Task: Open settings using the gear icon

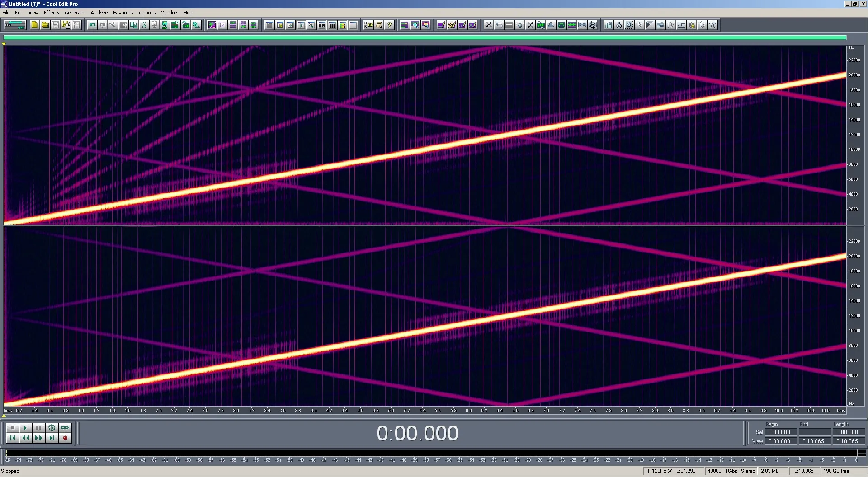Action: [368, 25]
